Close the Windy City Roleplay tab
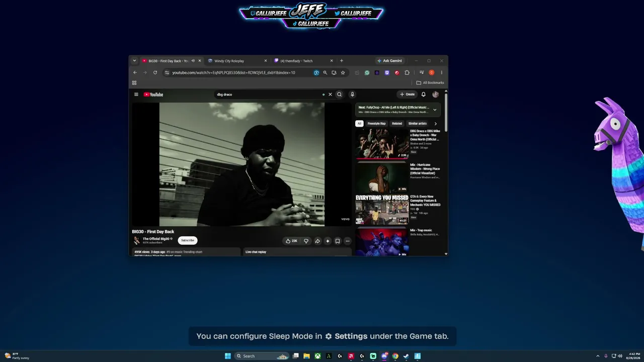The width and height of the screenshot is (644, 362). pyautogui.click(x=266, y=61)
